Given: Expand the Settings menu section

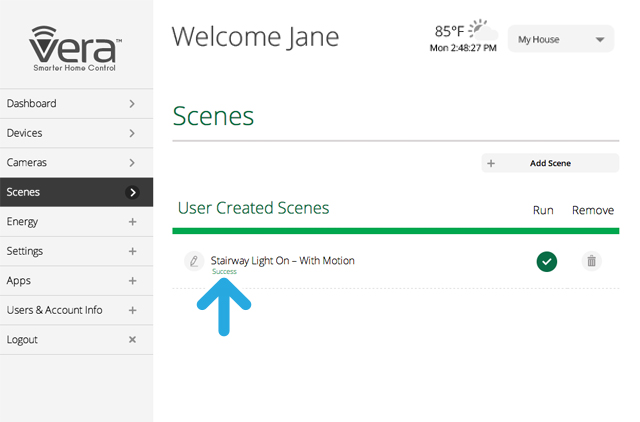Looking at the screenshot, I should (132, 251).
